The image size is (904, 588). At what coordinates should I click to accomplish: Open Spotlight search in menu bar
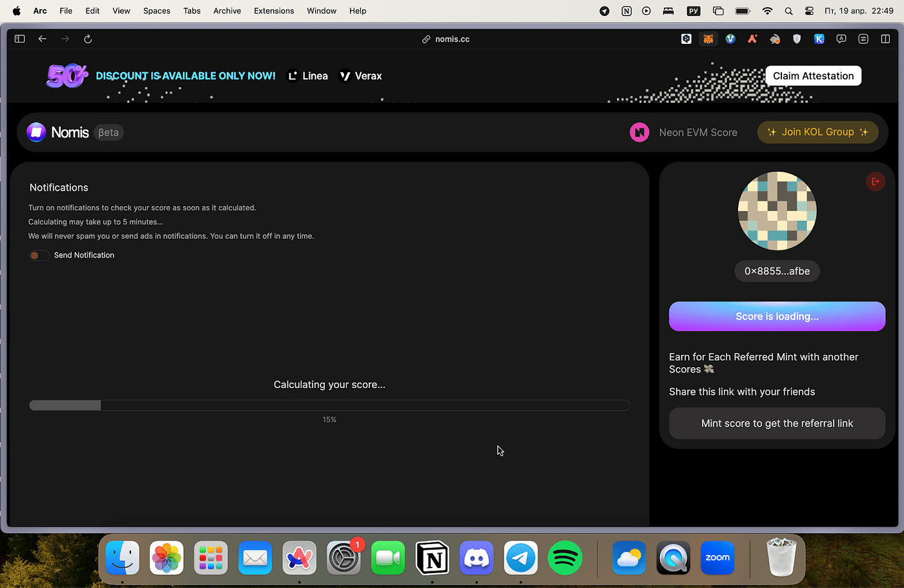point(788,11)
